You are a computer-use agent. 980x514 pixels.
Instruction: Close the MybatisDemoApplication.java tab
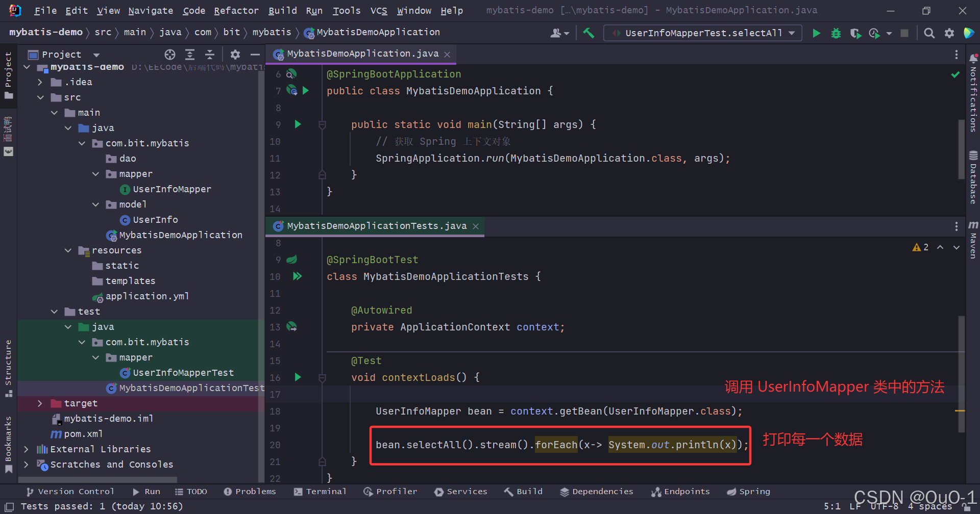pyautogui.click(x=447, y=54)
